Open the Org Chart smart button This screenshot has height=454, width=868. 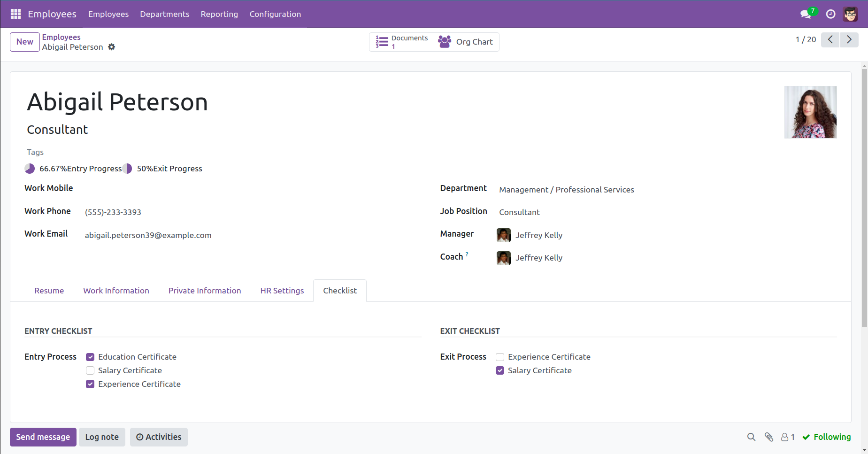466,42
